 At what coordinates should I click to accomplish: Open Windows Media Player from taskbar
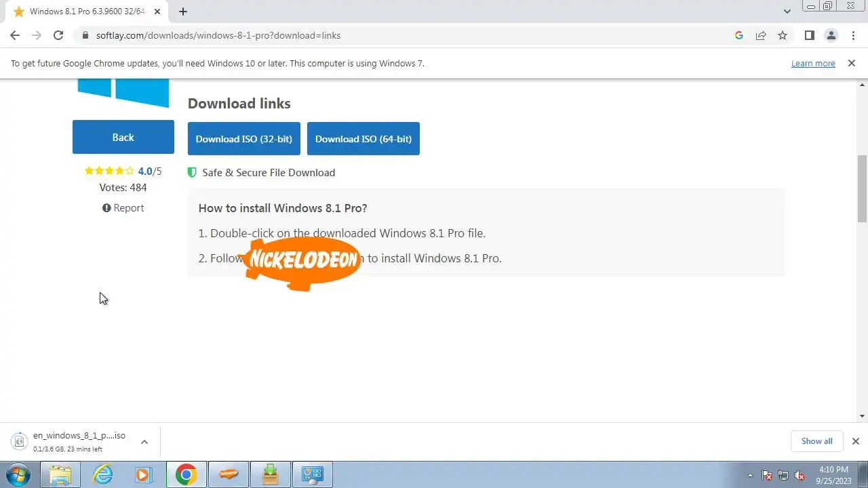(144, 475)
